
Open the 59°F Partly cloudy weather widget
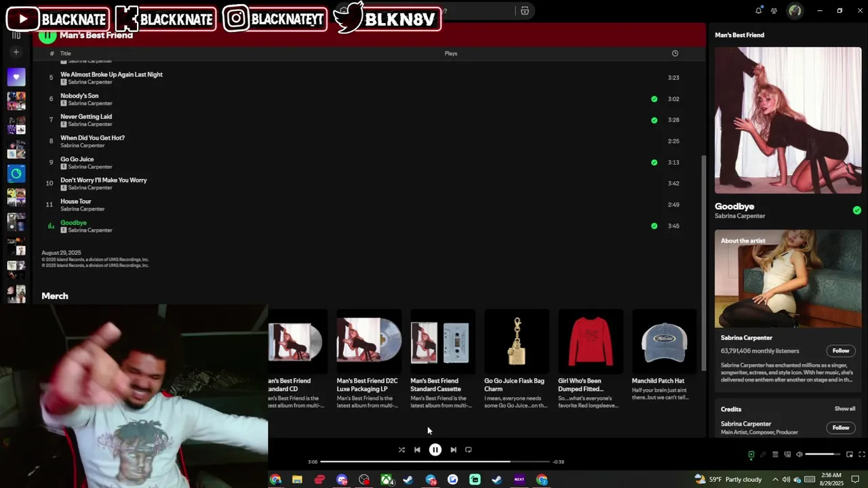[x=728, y=480]
